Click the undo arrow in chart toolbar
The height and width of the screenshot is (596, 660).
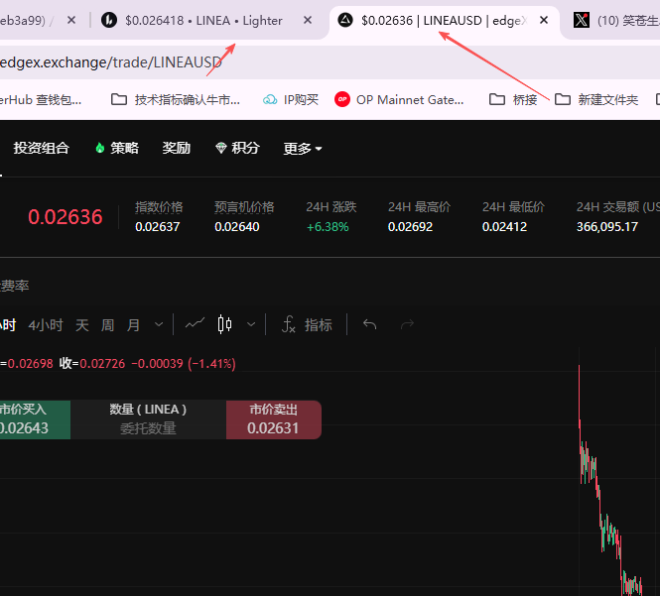click(370, 324)
